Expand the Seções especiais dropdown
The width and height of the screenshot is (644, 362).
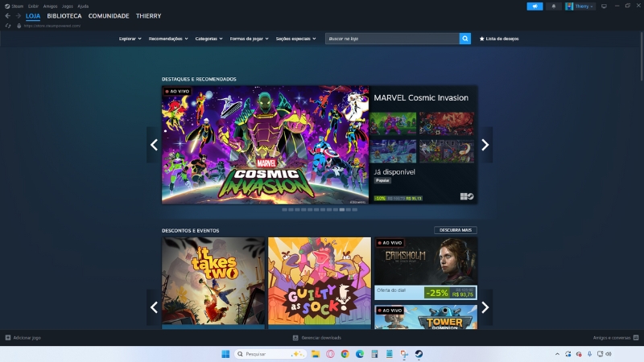[295, 39]
